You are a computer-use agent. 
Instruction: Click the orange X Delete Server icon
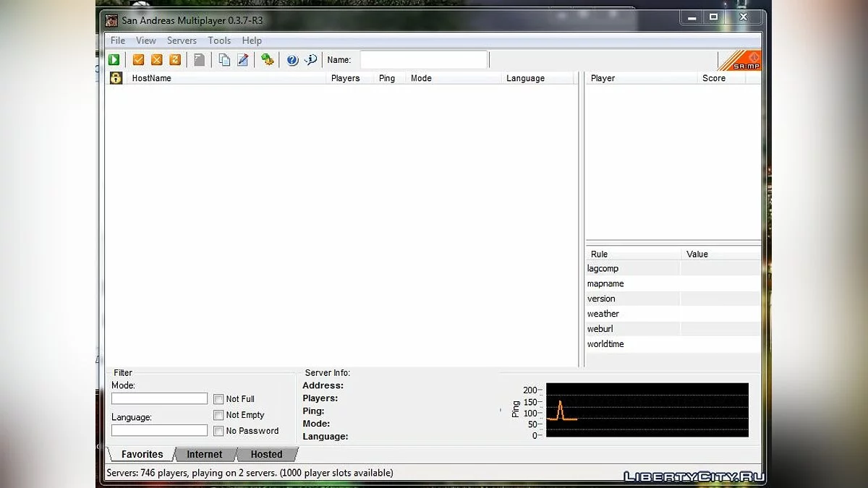(x=156, y=60)
